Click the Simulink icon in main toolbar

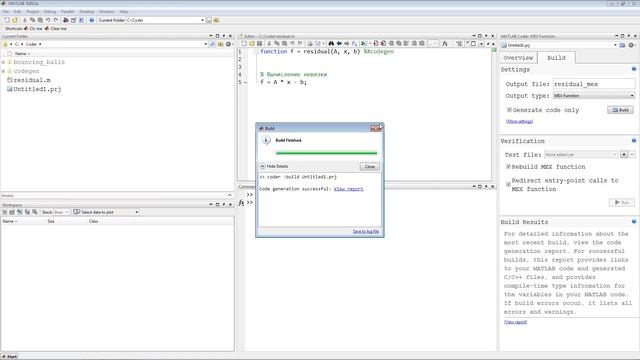coord(66,20)
